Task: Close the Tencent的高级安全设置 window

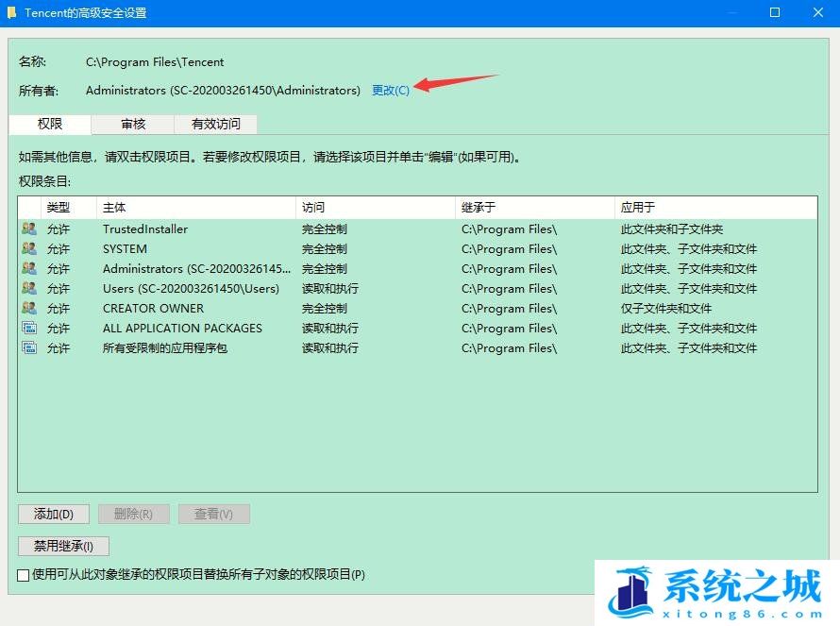Action: pyautogui.click(x=818, y=12)
